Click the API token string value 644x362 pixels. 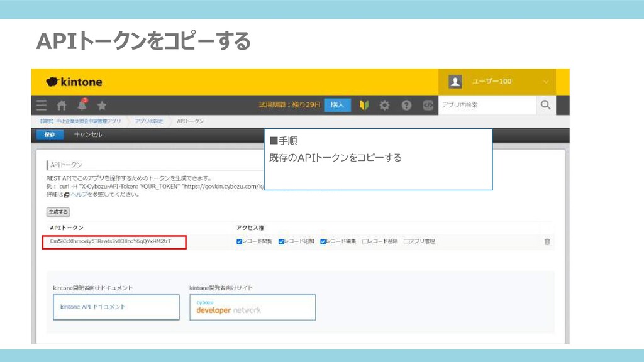(x=111, y=241)
